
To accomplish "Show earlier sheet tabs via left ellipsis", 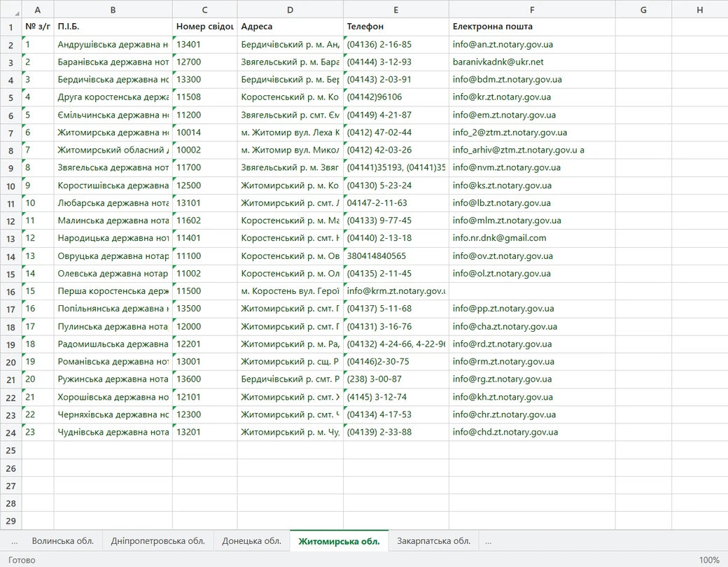I will coord(15,541).
